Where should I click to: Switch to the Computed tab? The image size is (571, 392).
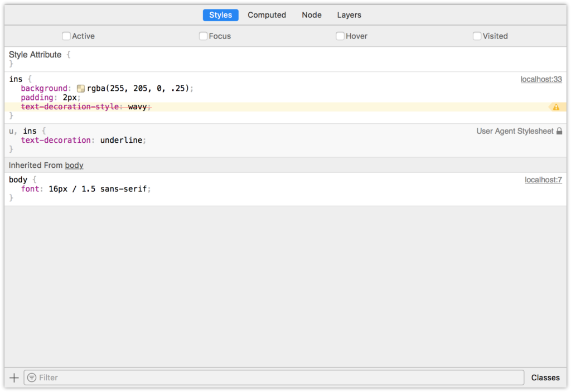click(267, 15)
